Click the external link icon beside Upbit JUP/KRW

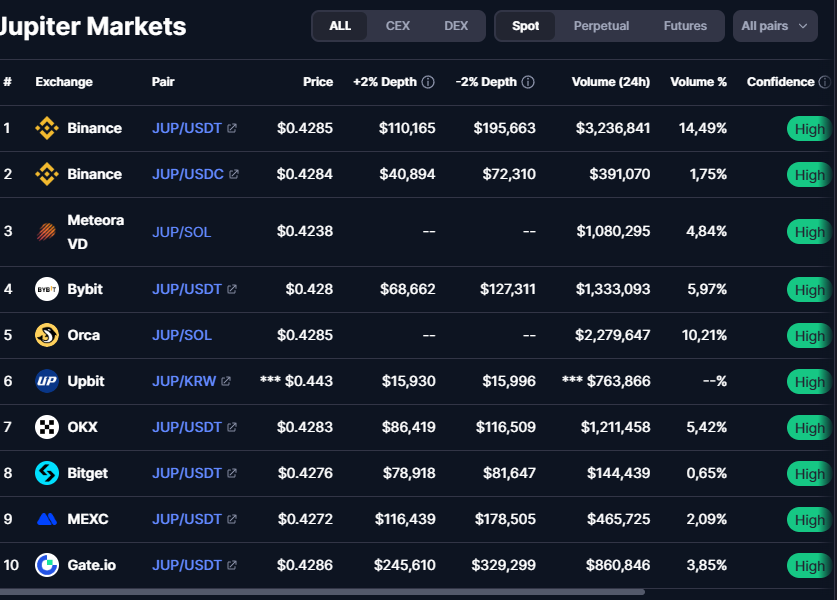coord(225,381)
